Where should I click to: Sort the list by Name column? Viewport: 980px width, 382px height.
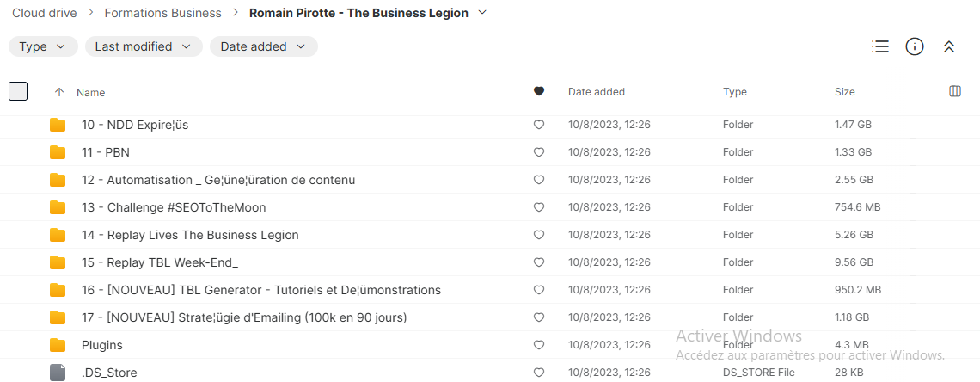(90, 93)
